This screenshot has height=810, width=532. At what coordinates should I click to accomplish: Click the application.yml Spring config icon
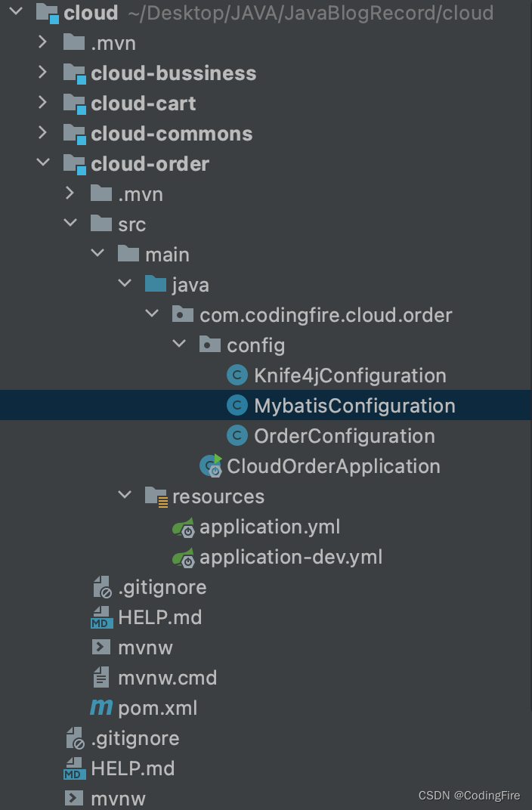(x=184, y=527)
